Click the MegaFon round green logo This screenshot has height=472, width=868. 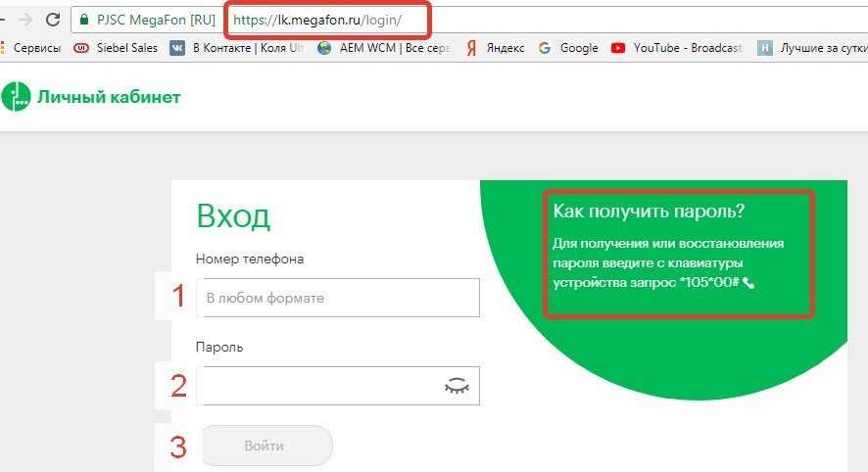click(x=16, y=97)
